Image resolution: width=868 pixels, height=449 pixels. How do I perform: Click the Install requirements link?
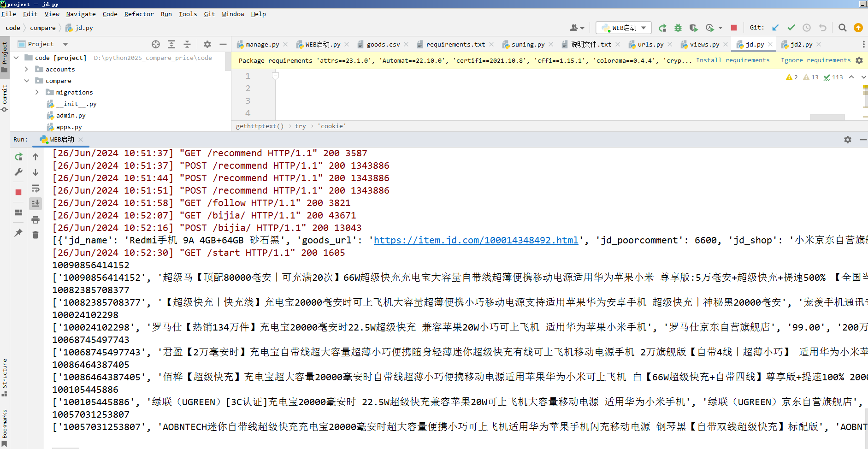click(x=733, y=60)
